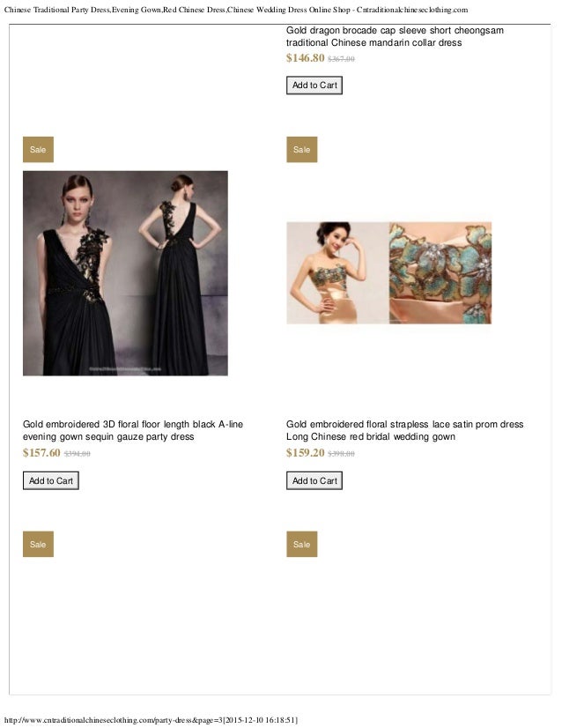Open the black evening gown product photo
Viewport: 562px width, 728px height.
tap(125, 273)
